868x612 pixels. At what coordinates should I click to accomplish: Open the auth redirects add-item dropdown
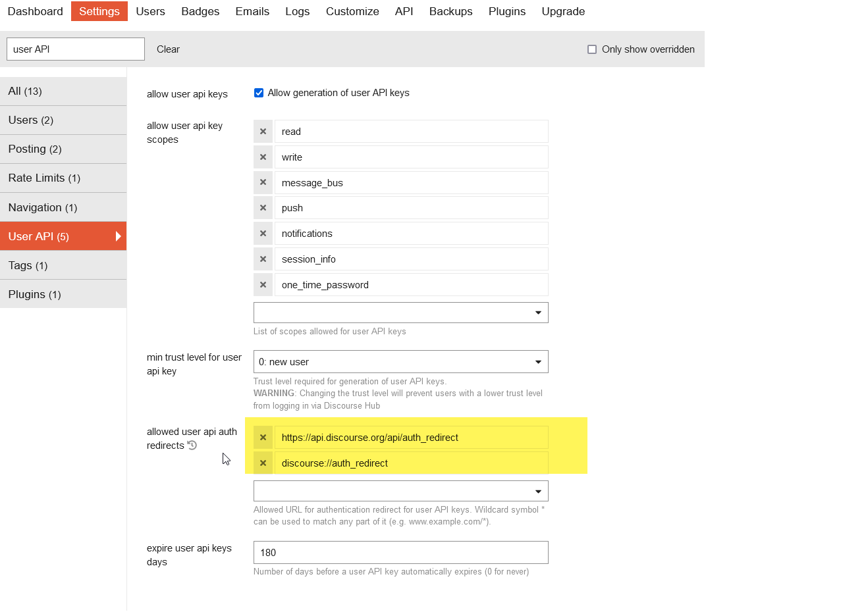pyautogui.click(x=401, y=491)
